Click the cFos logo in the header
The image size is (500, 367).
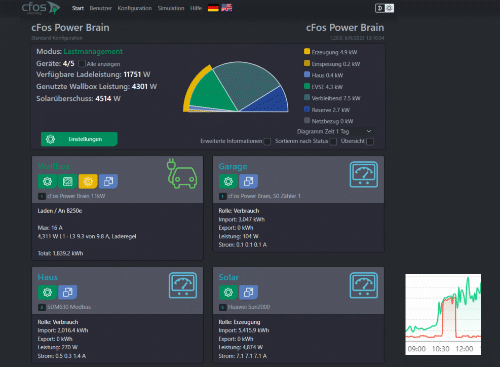coord(41,8)
